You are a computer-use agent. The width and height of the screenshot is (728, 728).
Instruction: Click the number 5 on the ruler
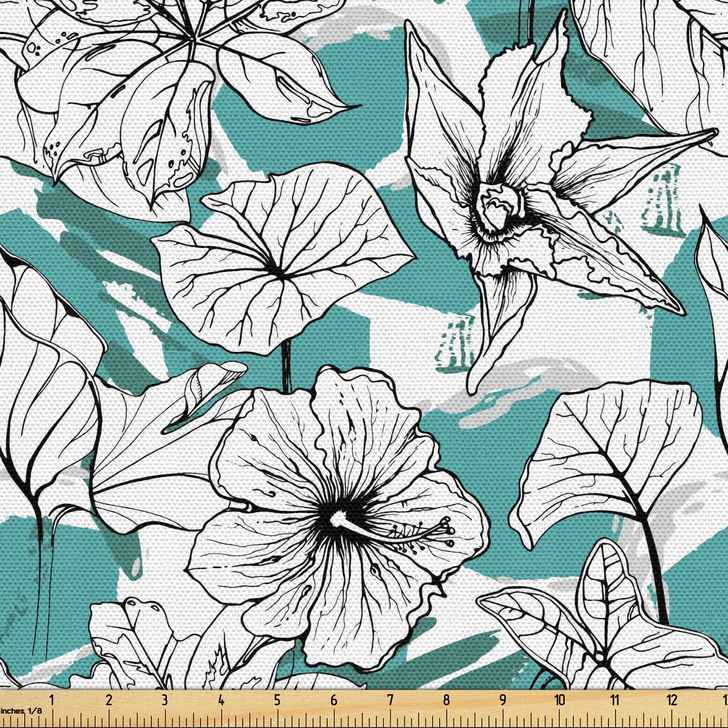278,700
